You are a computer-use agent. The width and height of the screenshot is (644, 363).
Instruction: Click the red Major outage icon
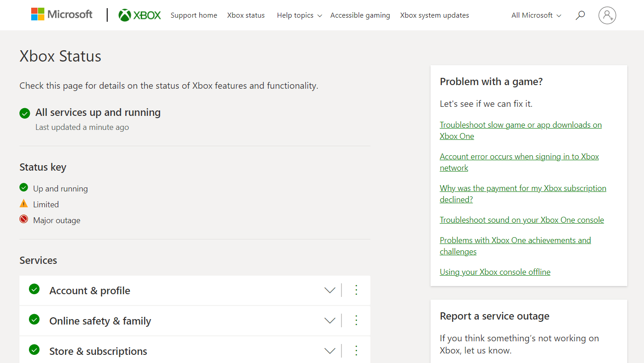(24, 220)
